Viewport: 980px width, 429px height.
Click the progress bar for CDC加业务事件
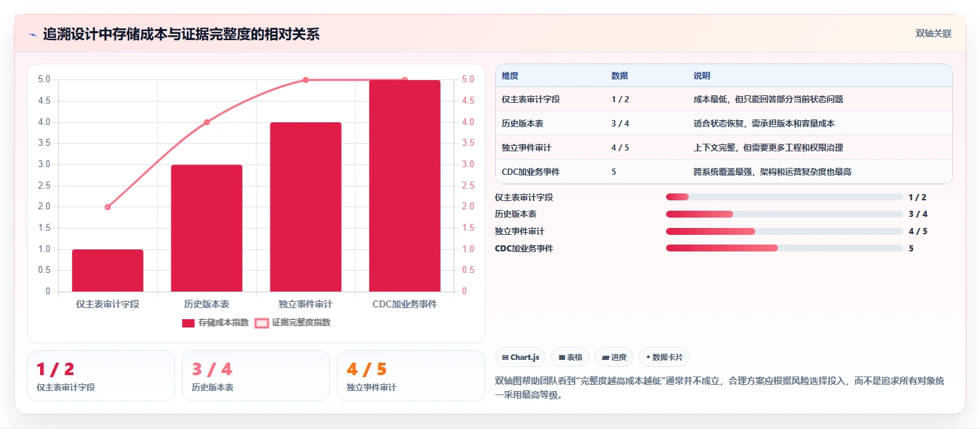click(x=784, y=248)
